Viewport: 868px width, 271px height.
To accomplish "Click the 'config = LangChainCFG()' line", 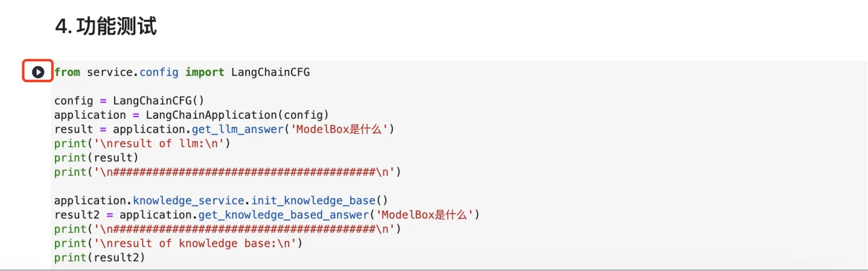I will 129,101.
